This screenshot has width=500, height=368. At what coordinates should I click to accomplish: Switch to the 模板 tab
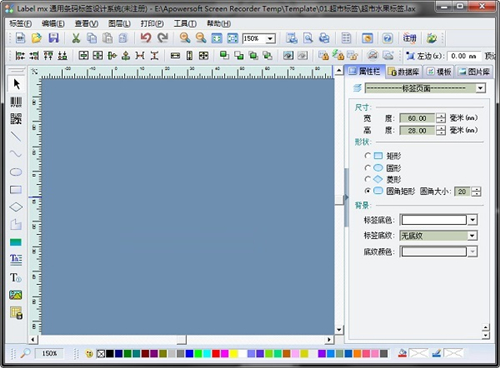click(x=440, y=72)
